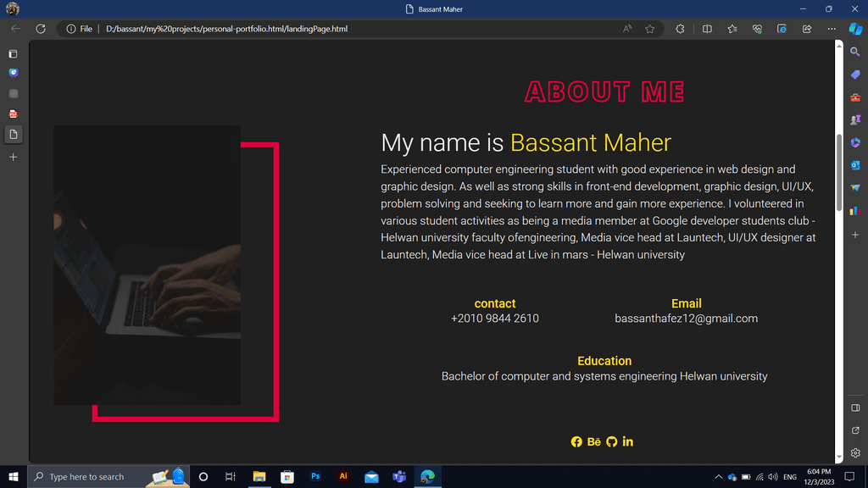Click the address bar URL

point(226,29)
